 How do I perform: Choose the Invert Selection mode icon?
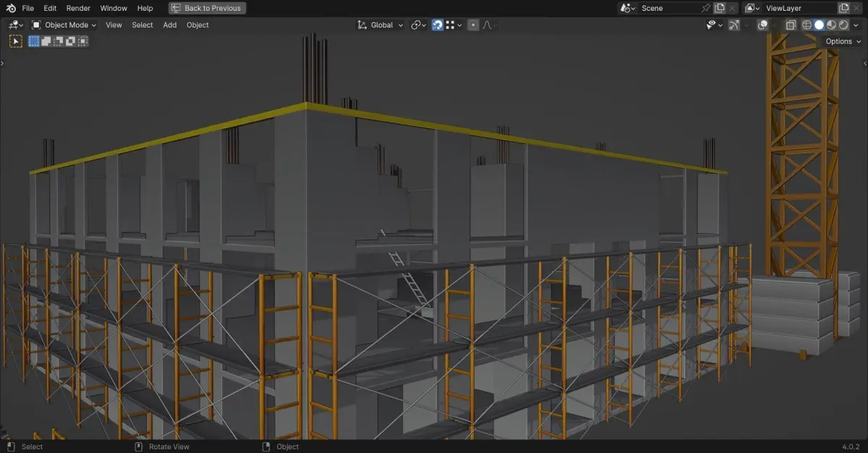pyautogui.click(x=71, y=41)
